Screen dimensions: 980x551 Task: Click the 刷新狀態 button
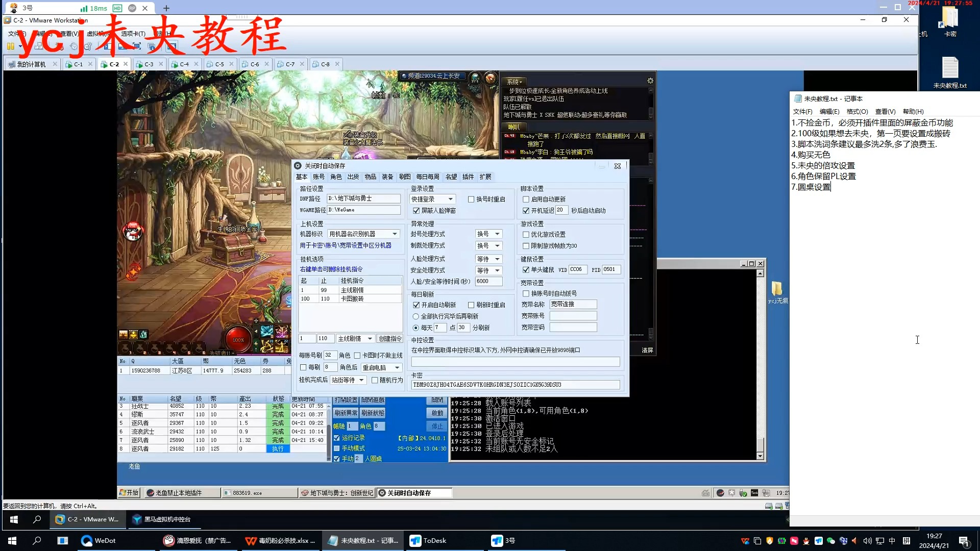(373, 413)
